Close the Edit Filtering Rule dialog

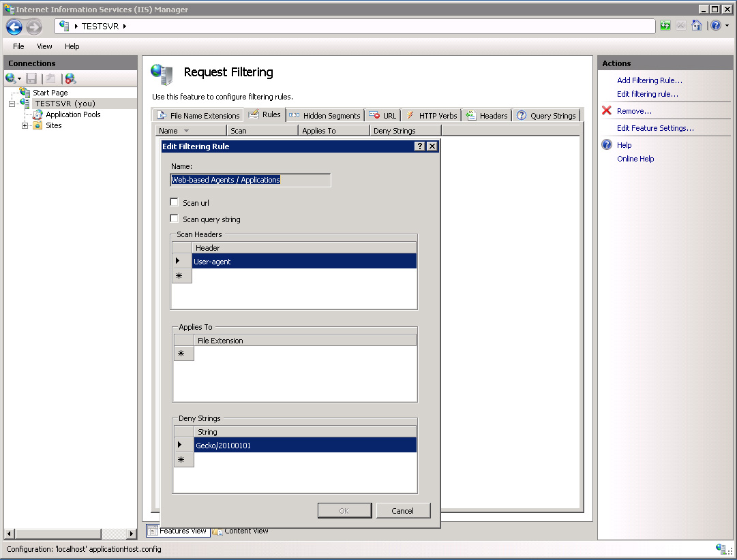point(432,146)
